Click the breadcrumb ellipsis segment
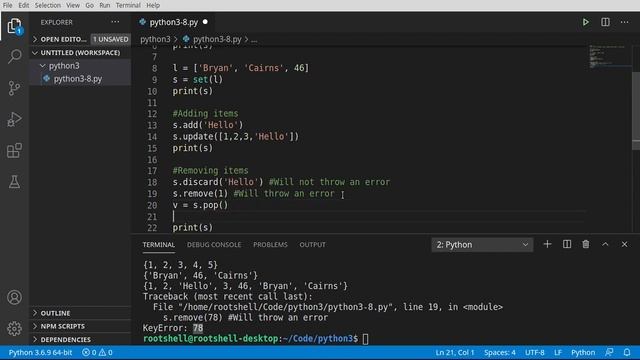Image resolution: width=640 pixels, height=360 pixels. coord(254,40)
